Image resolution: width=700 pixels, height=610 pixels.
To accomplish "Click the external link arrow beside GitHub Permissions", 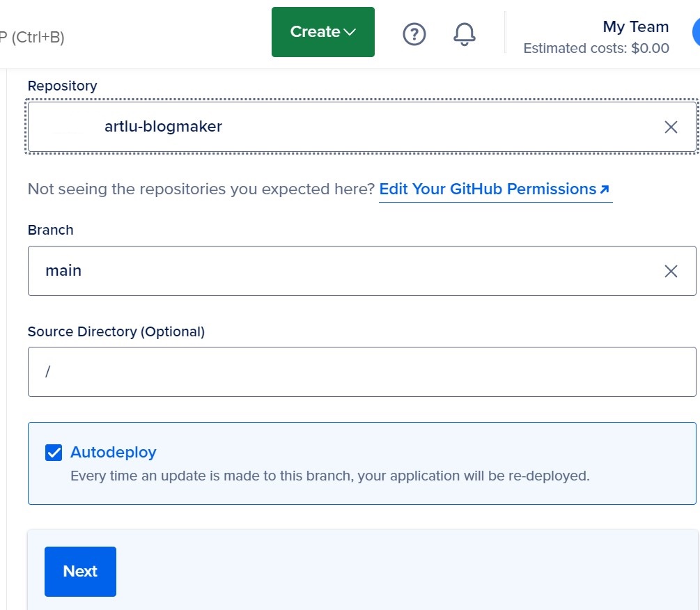I will [605, 189].
